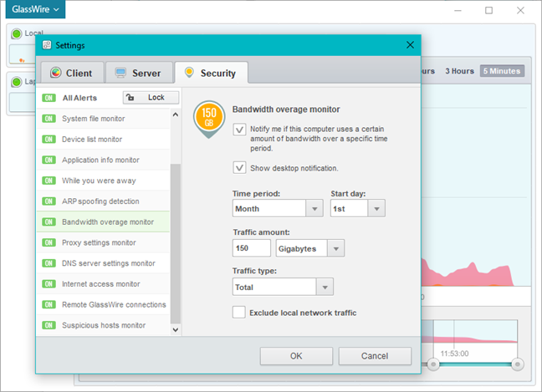Open the Start day 1st dropdown
The image size is (542, 392).
point(358,208)
